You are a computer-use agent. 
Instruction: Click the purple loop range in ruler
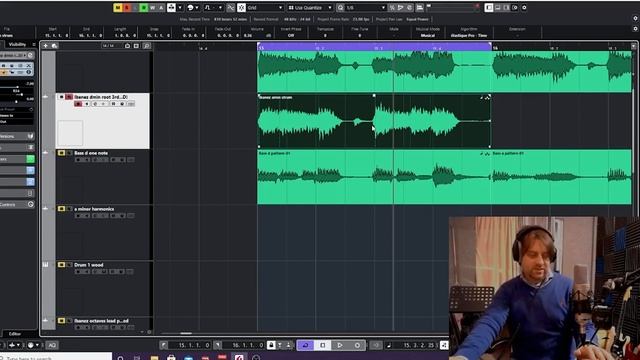tap(374, 47)
